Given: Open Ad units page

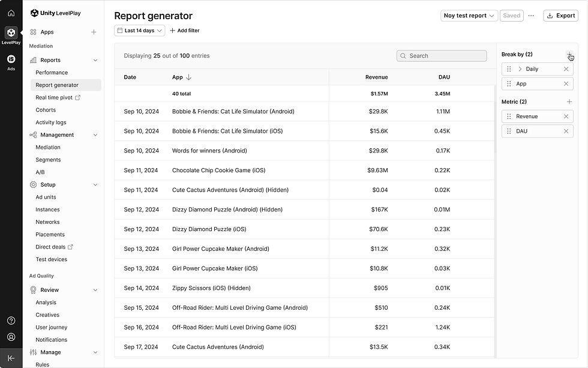Looking at the screenshot, I should [46, 197].
